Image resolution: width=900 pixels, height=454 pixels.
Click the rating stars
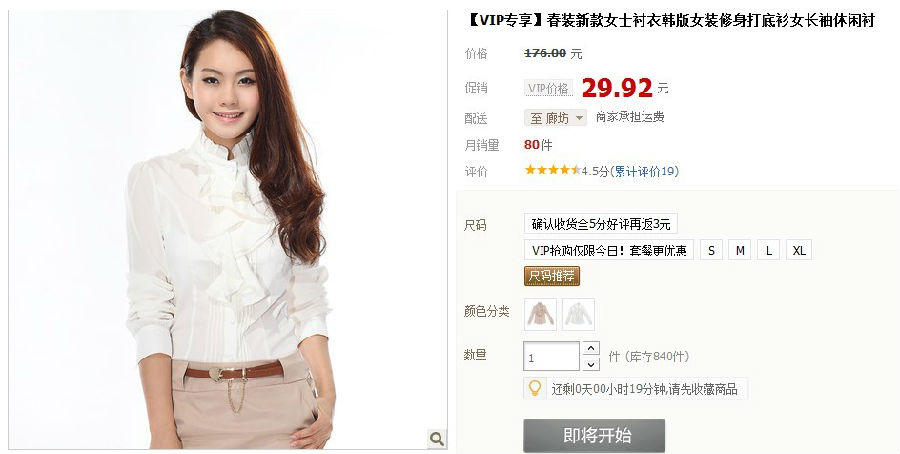coord(552,170)
